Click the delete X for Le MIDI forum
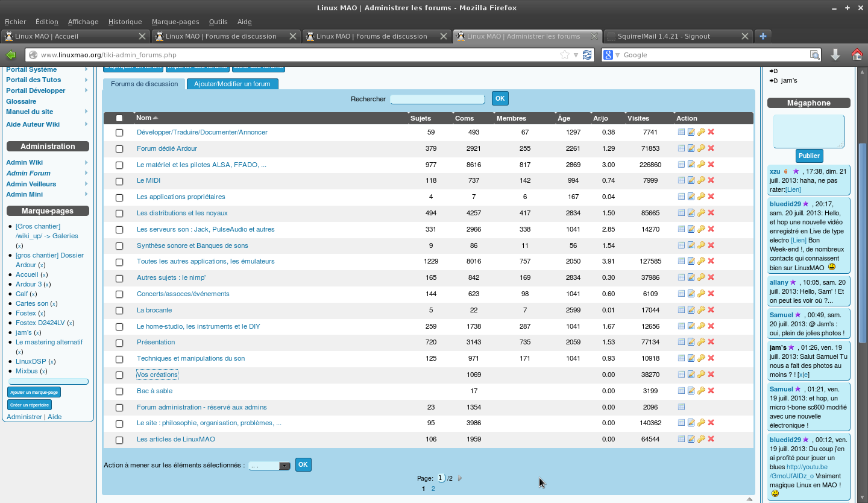This screenshot has width=868, height=503. (711, 180)
